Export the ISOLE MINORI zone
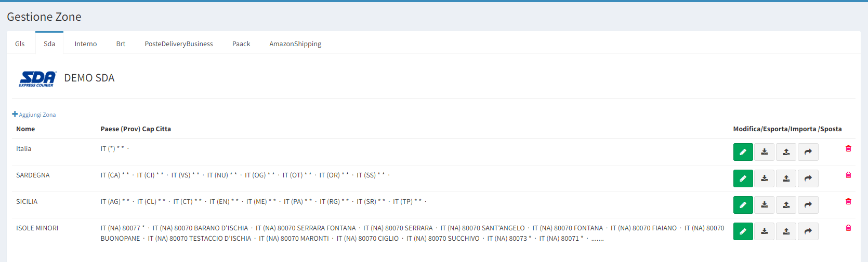868x262 pixels. tap(765, 231)
